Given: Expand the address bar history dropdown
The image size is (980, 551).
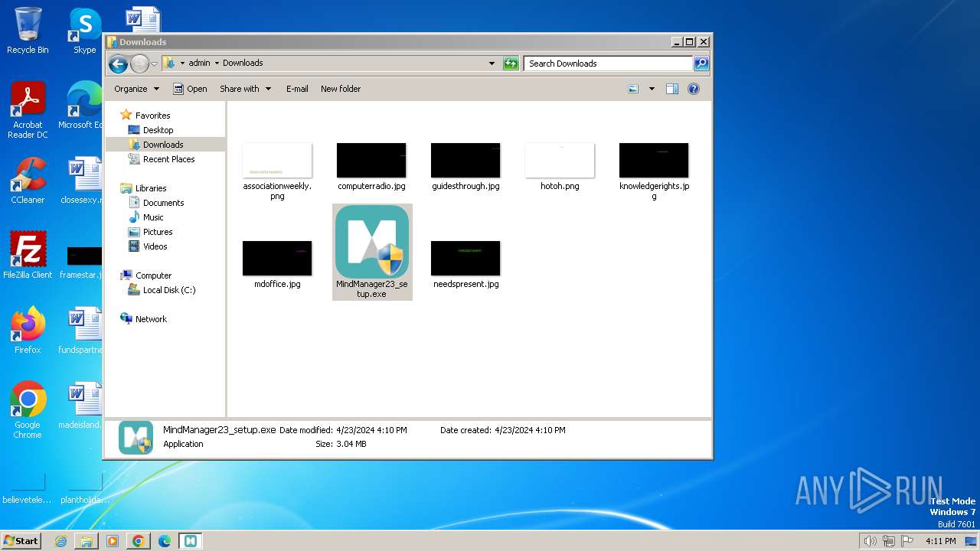Looking at the screenshot, I should pos(492,64).
